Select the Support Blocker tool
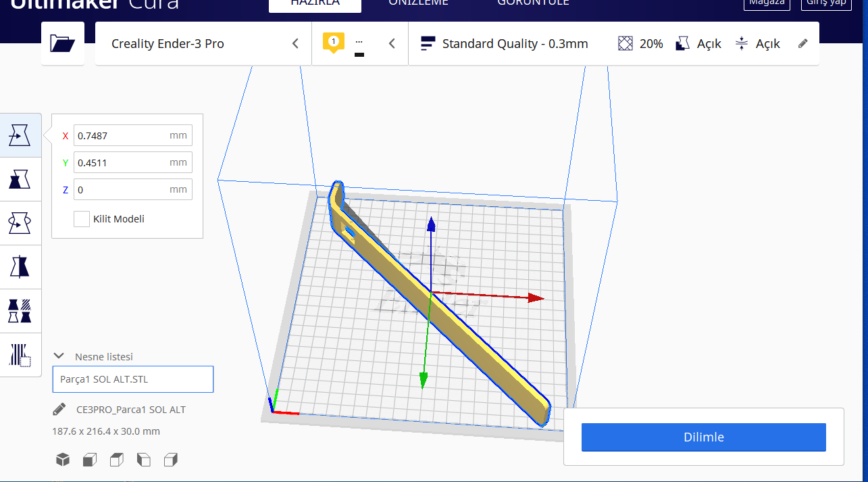Viewport: 868px width, 482px height. (x=20, y=355)
